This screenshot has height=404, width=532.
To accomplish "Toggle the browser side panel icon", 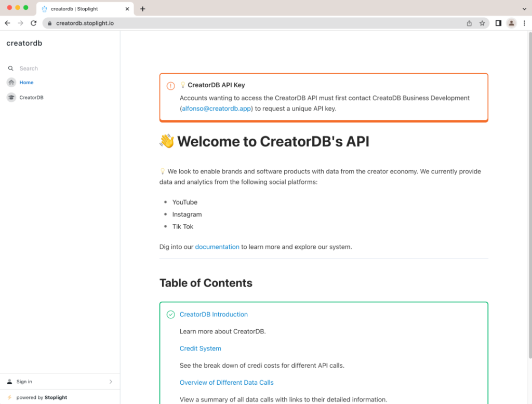I will tap(498, 23).
